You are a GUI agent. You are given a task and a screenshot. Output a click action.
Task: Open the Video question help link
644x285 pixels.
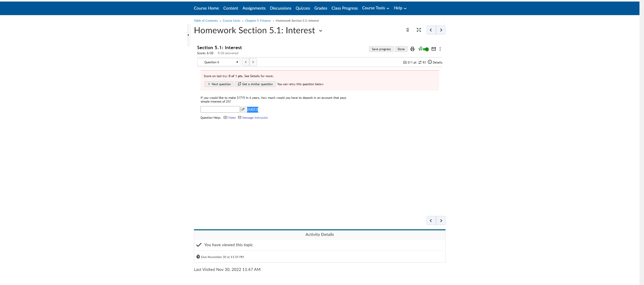(231, 118)
